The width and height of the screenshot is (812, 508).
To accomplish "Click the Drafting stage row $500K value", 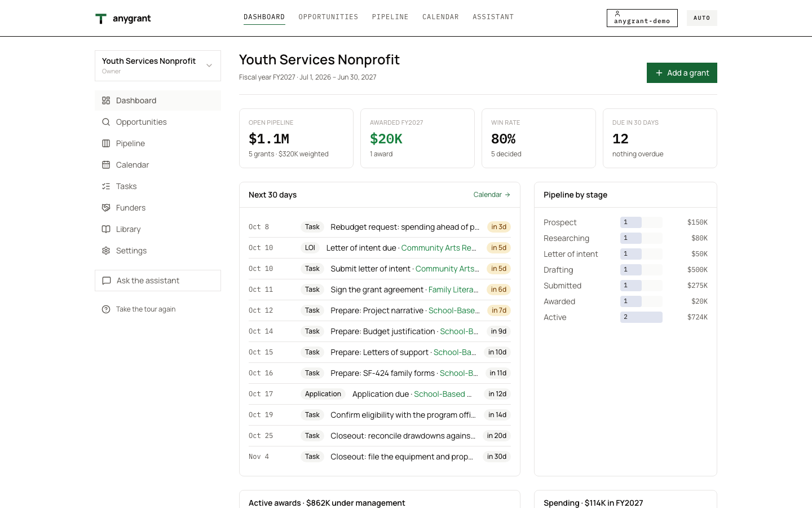I will tap(698, 270).
